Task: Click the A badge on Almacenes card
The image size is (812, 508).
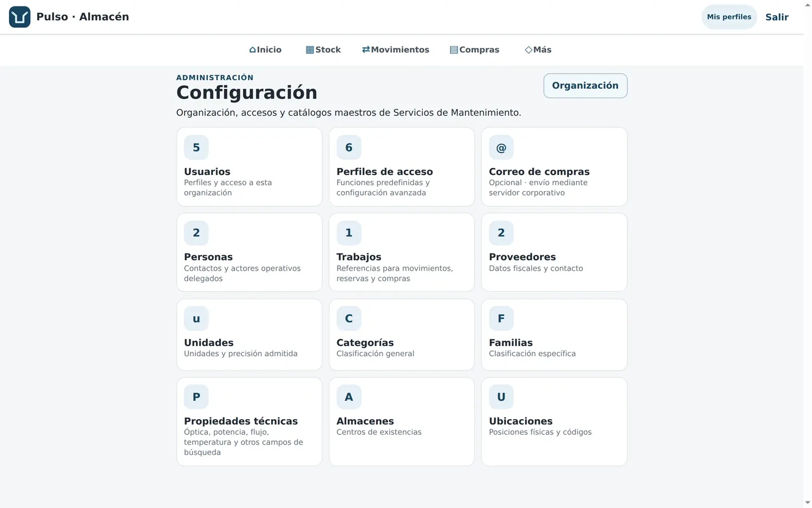Action: click(349, 397)
